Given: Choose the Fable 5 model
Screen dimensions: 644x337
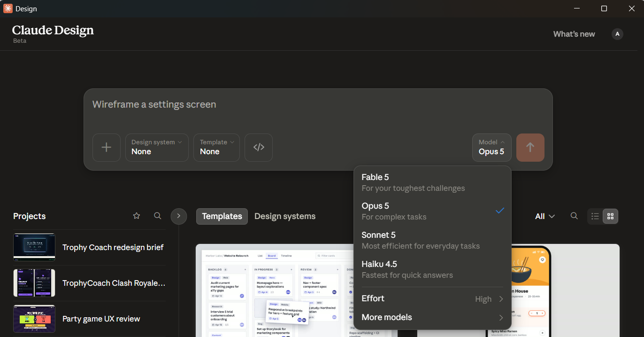Looking at the screenshot, I should coord(432,182).
